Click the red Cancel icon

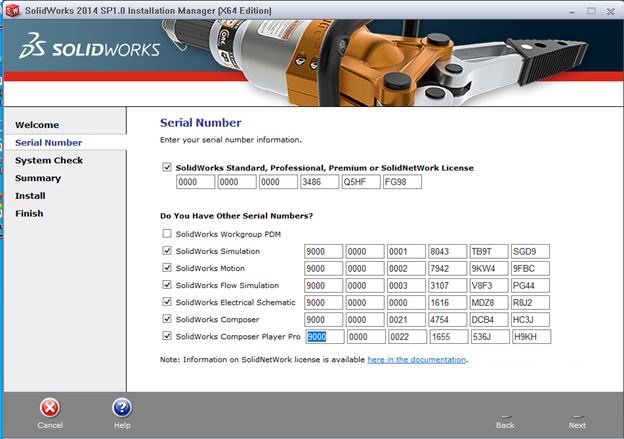(50, 408)
